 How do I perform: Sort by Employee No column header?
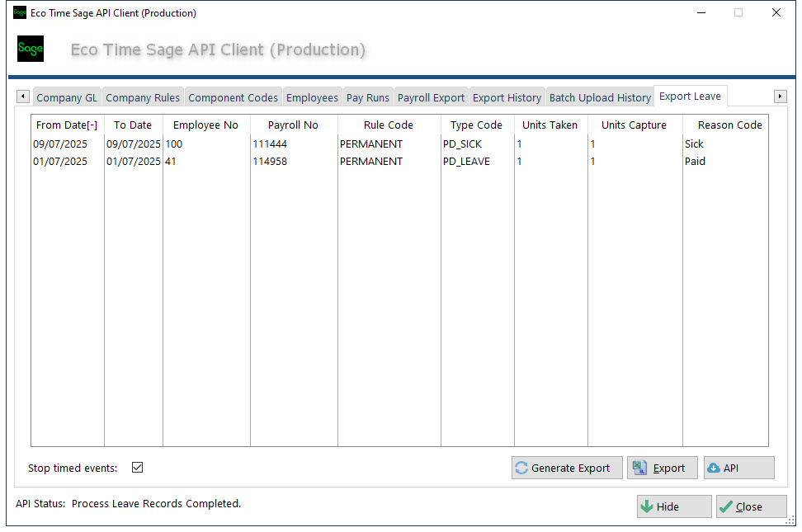[x=205, y=125]
